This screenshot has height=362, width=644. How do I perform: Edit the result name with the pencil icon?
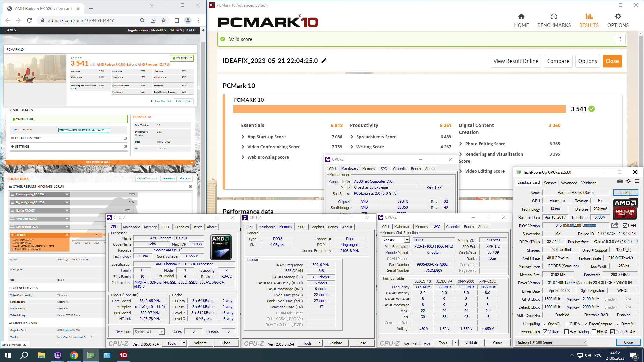(x=324, y=61)
